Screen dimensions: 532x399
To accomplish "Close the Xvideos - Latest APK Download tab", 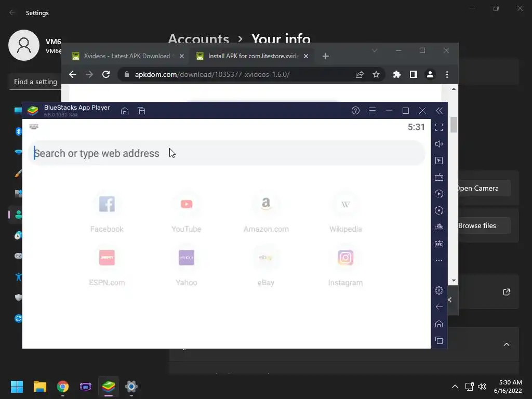I will click(182, 56).
